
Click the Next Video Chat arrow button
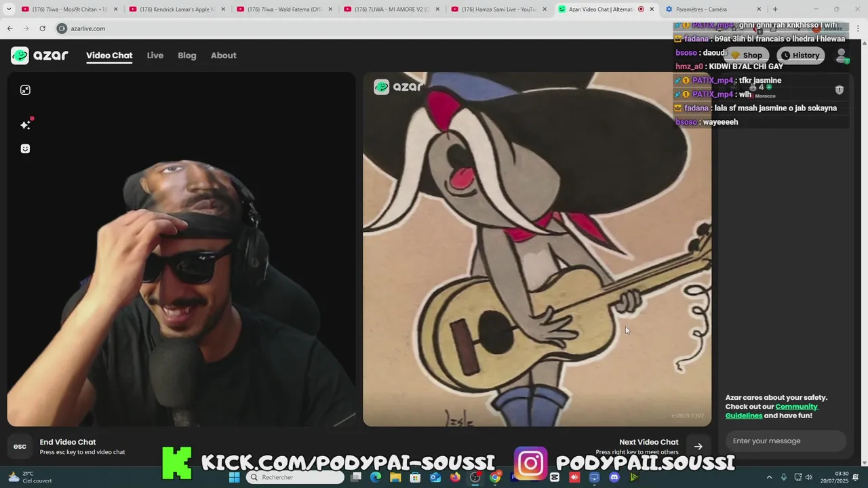point(698,446)
